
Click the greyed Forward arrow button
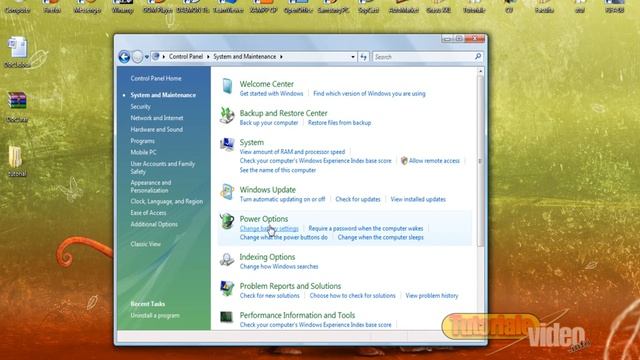[x=137, y=57]
